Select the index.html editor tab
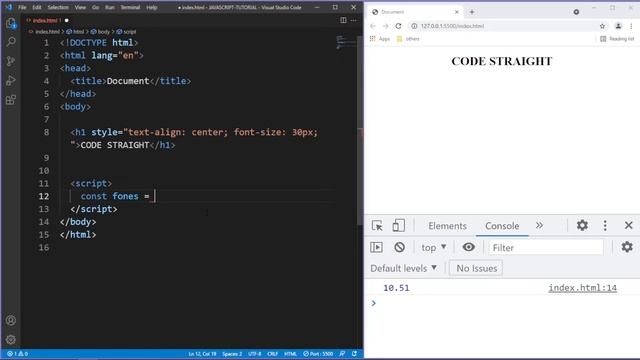 (46, 20)
